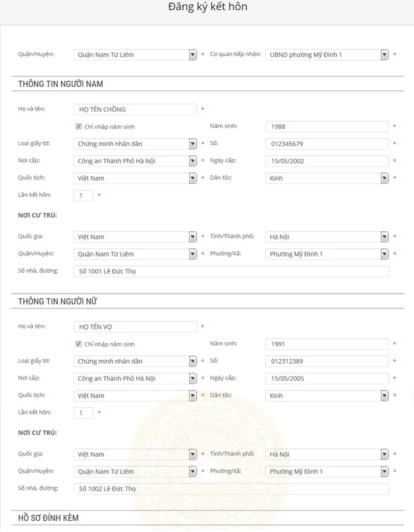Click issue date field 15/05/2002

pyautogui.click(x=327, y=161)
